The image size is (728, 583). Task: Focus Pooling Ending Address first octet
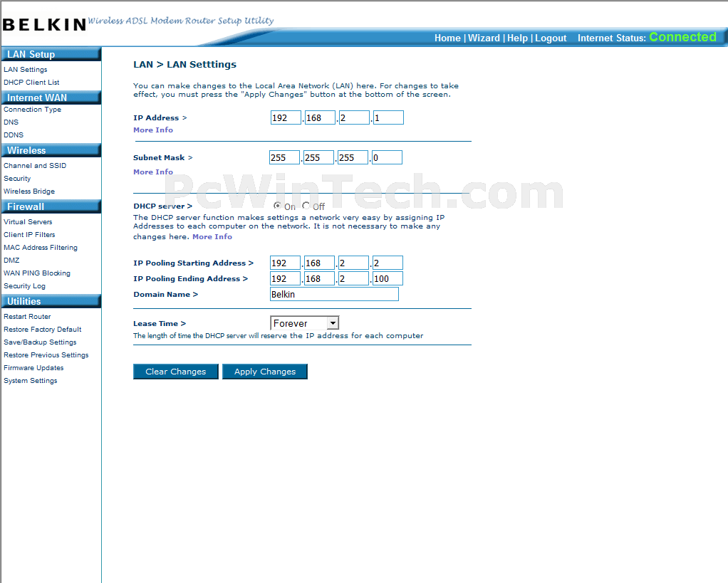pyautogui.click(x=285, y=278)
